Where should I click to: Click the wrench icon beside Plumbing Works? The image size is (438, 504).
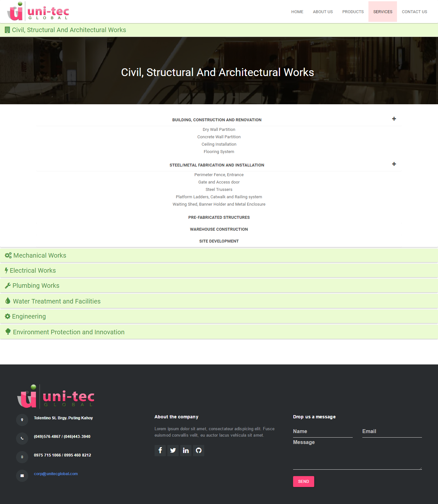point(8,286)
